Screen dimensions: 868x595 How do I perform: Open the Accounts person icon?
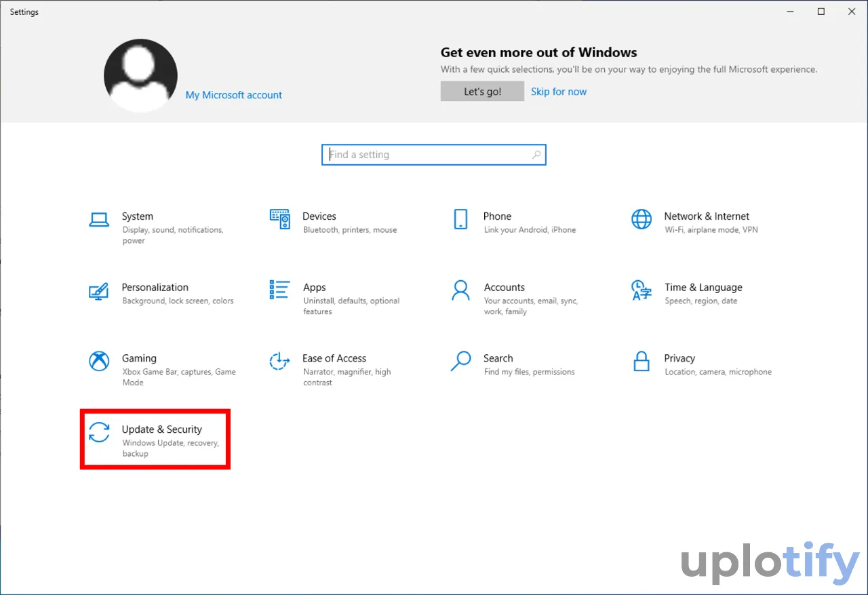click(460, 290)
